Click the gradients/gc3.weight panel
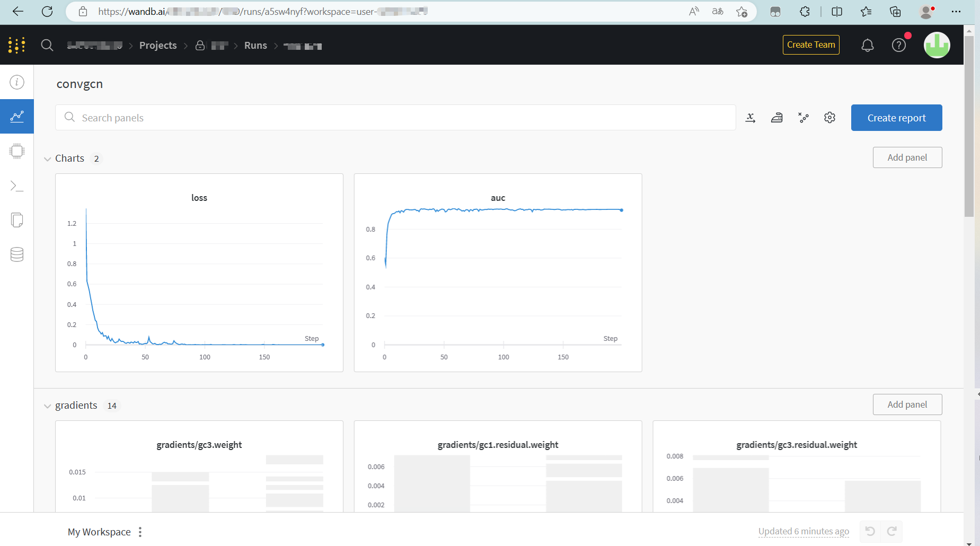The width and height of the screenshot is (980, 546). 199,466
